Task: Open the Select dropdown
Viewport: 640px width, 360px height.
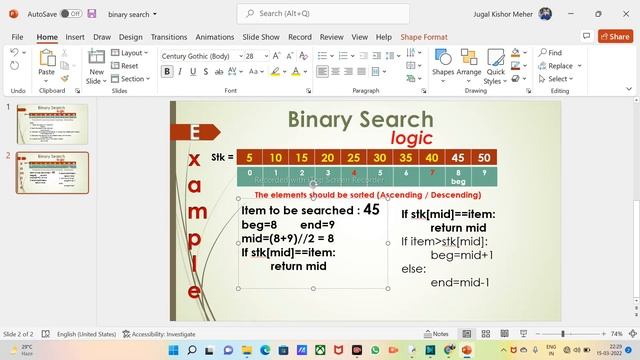Action: [x=556, y=79]
